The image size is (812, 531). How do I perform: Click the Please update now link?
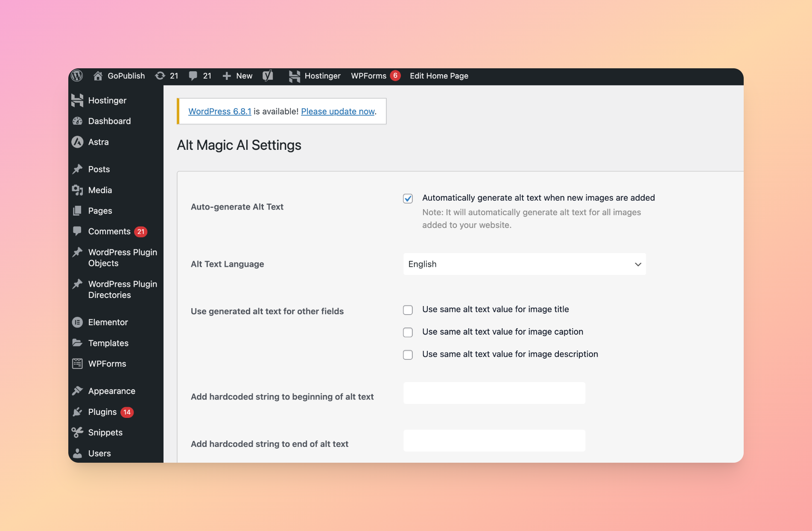coord(338,111)
